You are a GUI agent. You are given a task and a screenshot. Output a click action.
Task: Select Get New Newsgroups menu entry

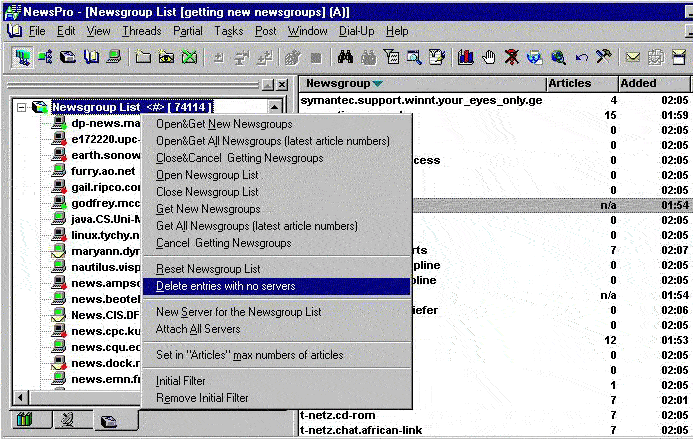(277, 209)
